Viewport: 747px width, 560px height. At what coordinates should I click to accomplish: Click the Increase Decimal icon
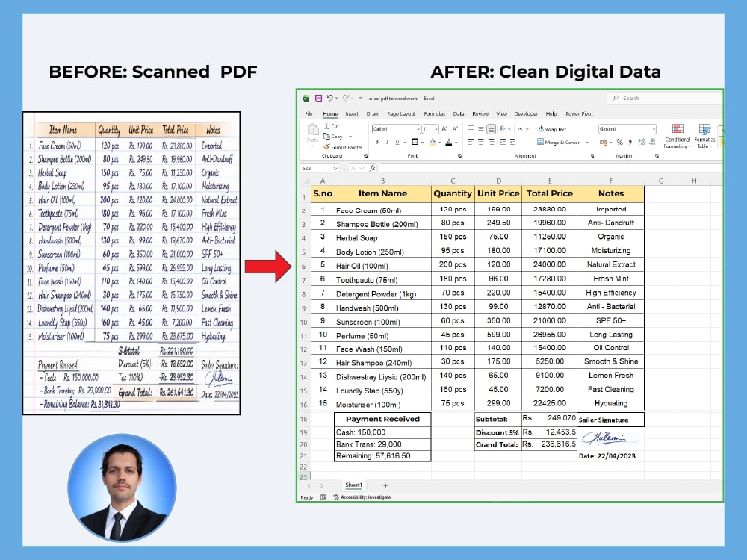tap(641, 142)
